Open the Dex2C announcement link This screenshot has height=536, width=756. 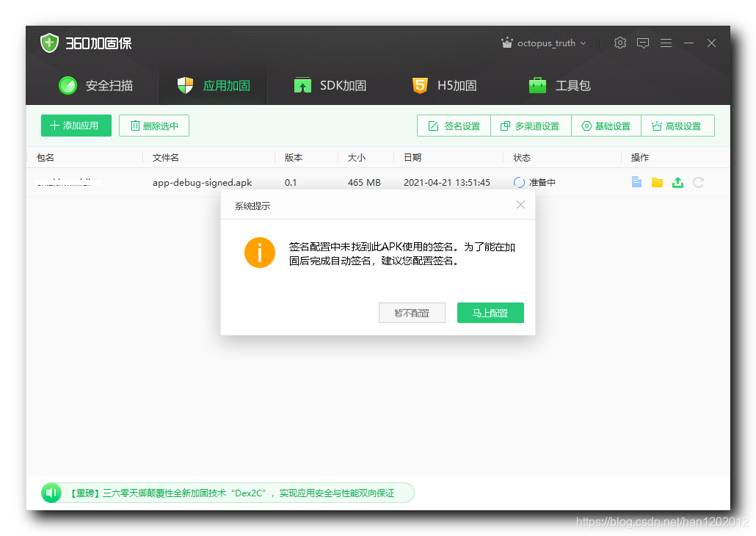click(233, 493)
